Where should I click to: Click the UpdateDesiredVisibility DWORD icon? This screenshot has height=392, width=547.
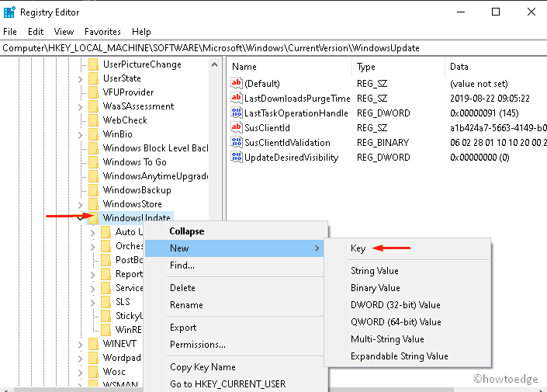point(237,158)
